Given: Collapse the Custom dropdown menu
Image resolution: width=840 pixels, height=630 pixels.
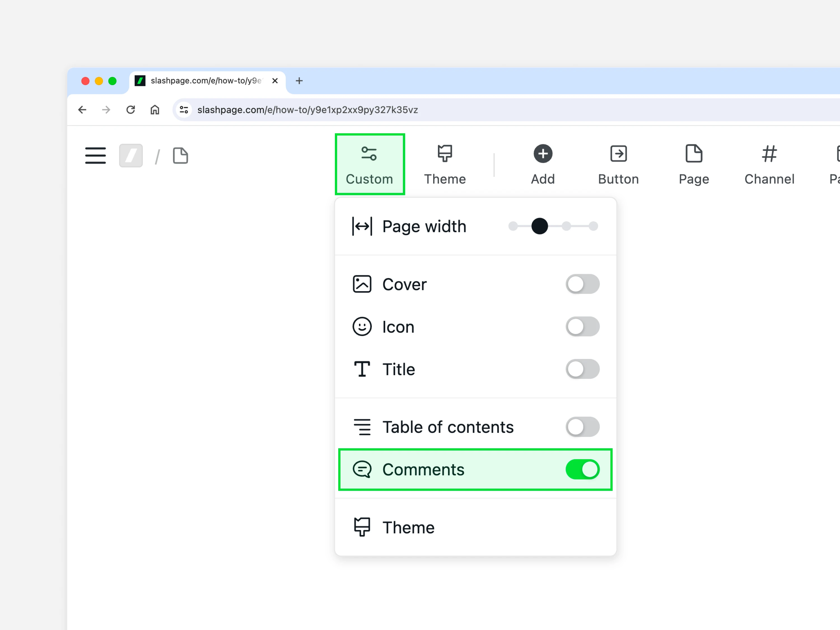Looking at the screenshot, I should coord(370,164).
